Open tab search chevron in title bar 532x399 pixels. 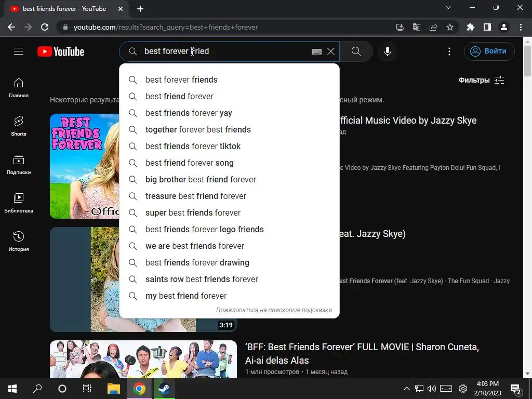pyautogui.click(x=448, y=7)
